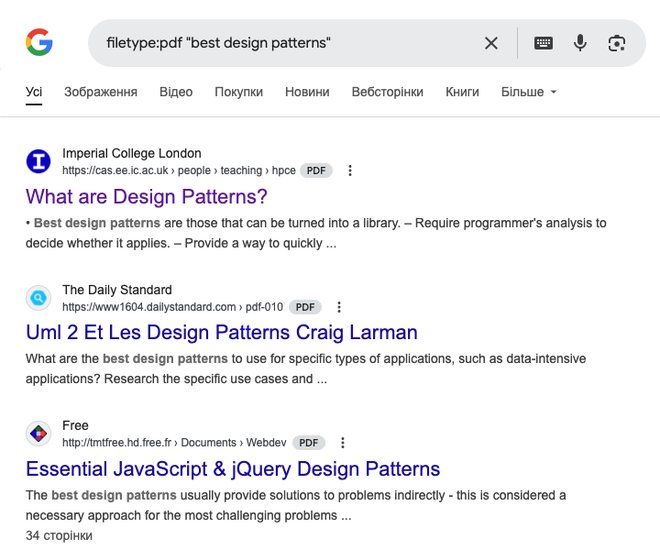Open the three-dot menu for Imperial College result
Image resolution: width=660 pixels, height=550 pixels.
point(350,170)
